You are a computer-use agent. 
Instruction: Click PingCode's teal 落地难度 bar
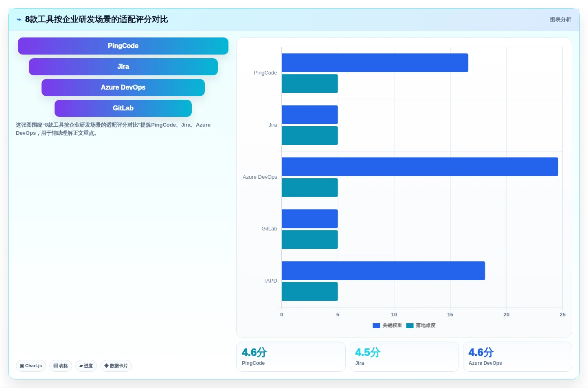(x=310, y=83)
